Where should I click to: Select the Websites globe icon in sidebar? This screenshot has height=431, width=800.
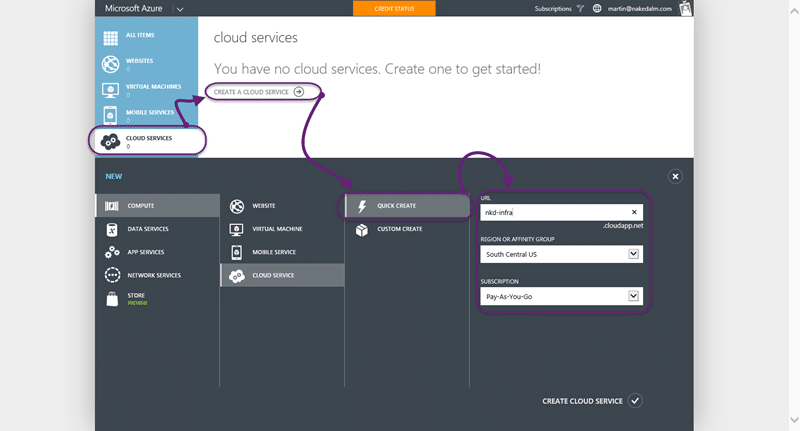tap(110, 64)
